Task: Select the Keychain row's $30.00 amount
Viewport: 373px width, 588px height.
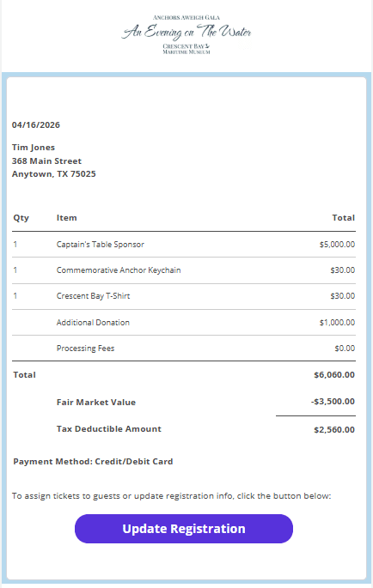Action: click(x=343, y=270)
